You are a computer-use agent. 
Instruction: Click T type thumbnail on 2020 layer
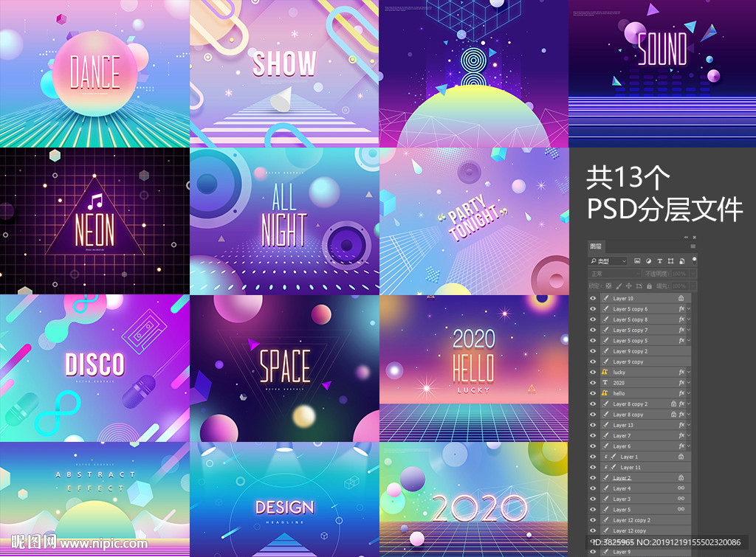tap(605, 383)
